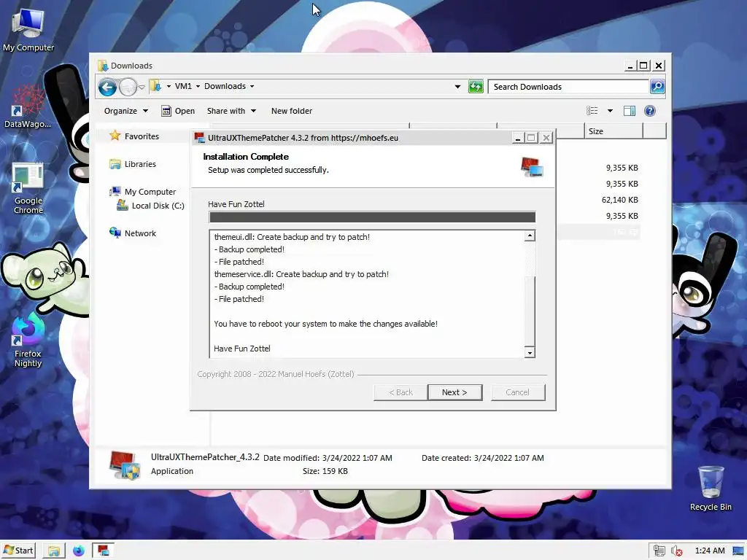Open DataWagon desktop shortcut
Viewport: 747px width, 560px height.
pyautogui.click(x=27, y=107)
